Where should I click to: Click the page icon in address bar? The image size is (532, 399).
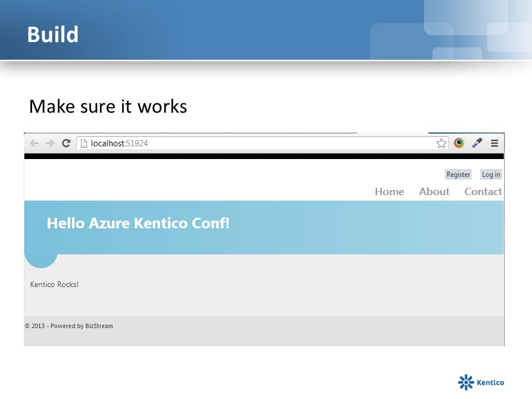click(x=84, y=144)
